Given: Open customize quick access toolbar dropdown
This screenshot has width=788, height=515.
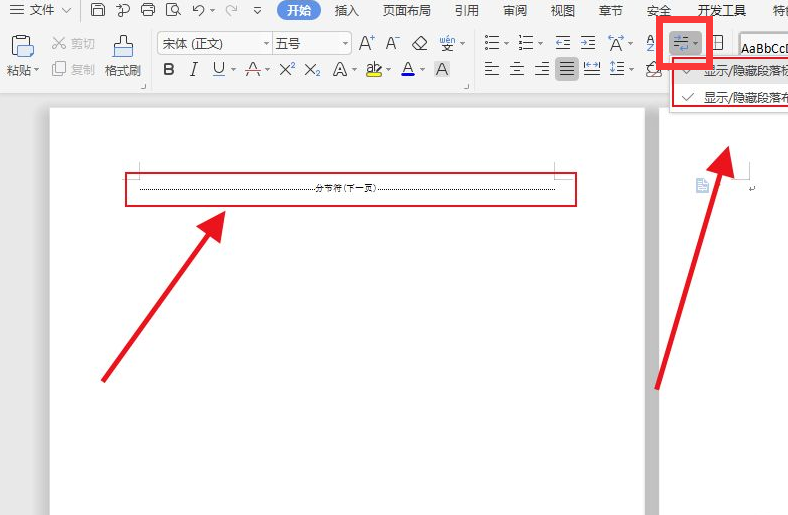Looking at the screenshot, I should 257,10.
